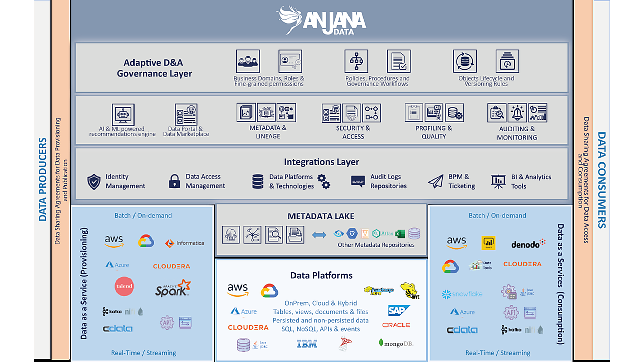Click the Data Platforms database stack icon
This screenshot has width=644, height=362.
pyautogui.click(x=258, y=181)
